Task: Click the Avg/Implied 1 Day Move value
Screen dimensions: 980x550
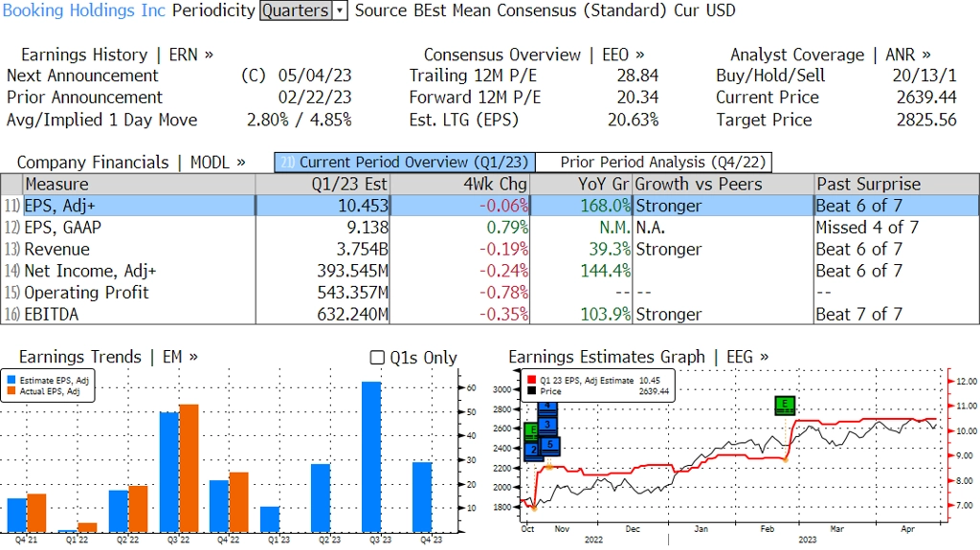Action: [300, 120]
